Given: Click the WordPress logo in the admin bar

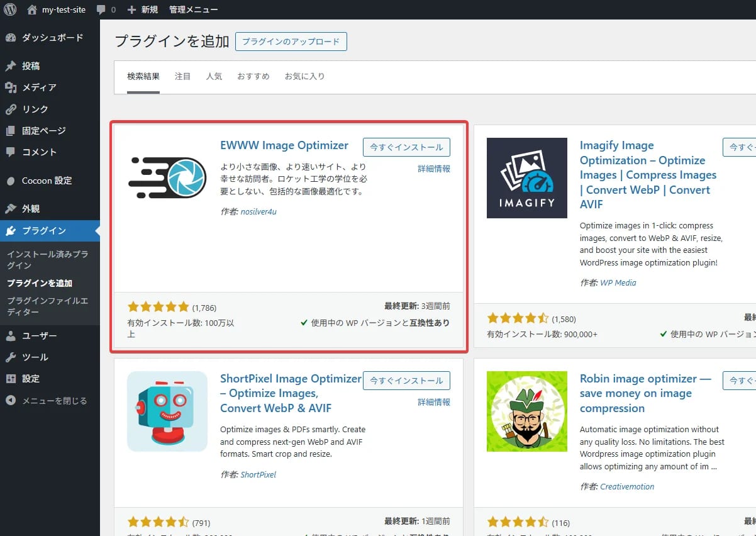Looking at the screenshot, I should [9, 9].
